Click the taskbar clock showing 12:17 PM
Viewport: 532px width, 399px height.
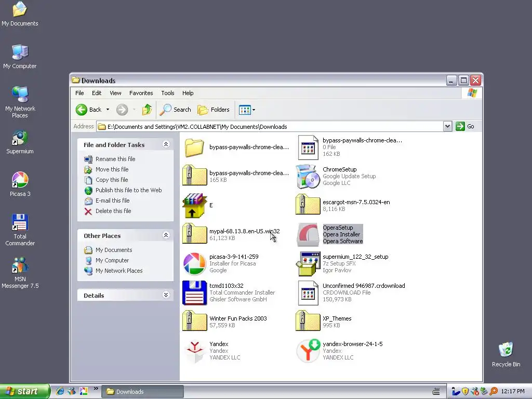tap(513, 391)
